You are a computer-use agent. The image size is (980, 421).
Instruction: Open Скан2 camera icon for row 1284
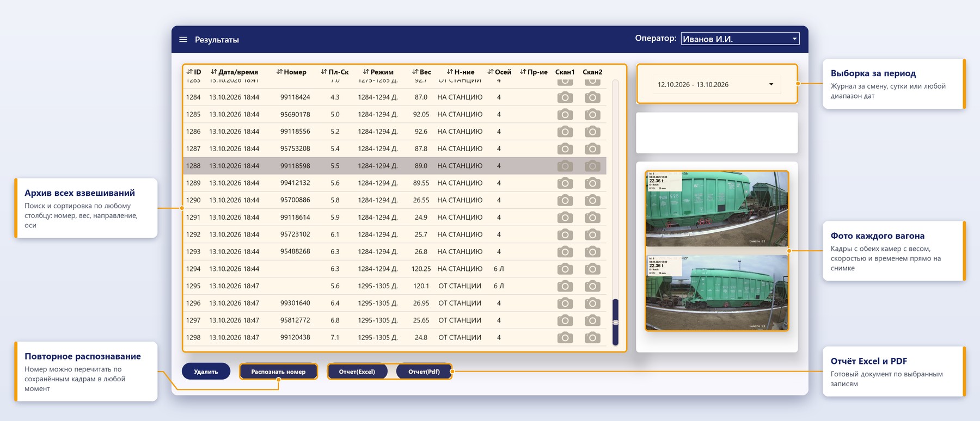[592, 97]
